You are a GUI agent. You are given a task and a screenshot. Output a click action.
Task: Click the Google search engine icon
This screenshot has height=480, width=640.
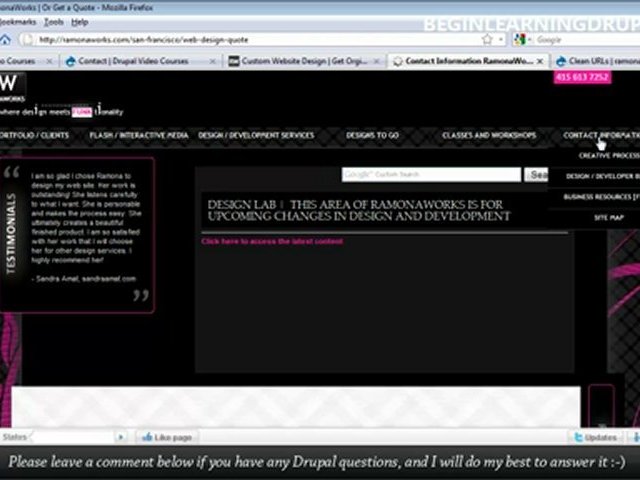[519, 39]
